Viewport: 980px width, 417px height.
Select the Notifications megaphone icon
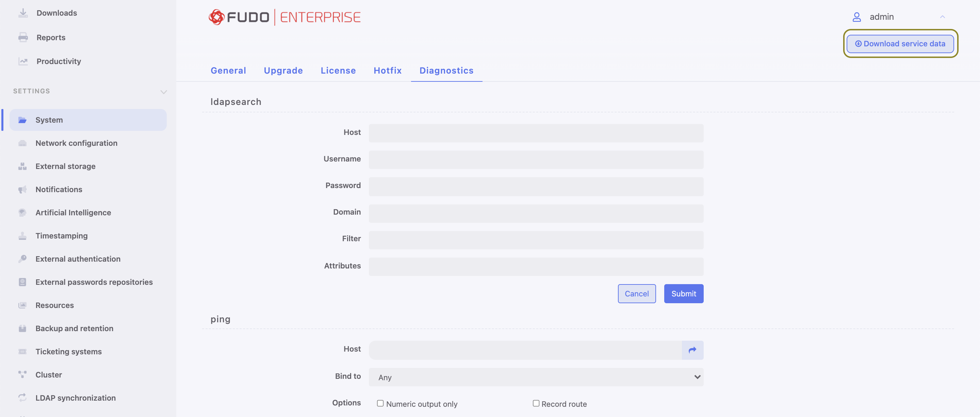point(22,189)
